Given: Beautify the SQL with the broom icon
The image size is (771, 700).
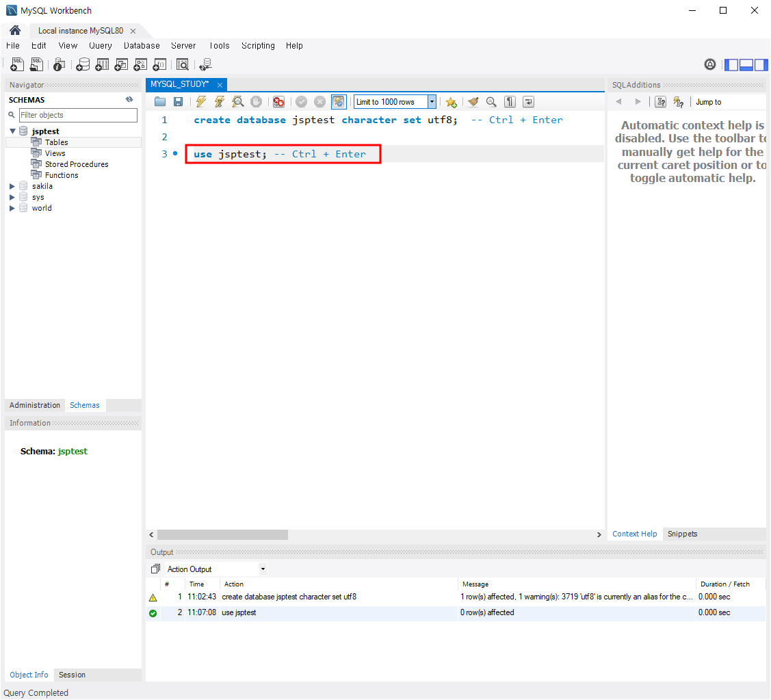Looking at the screenshot, I should point(473,102).
